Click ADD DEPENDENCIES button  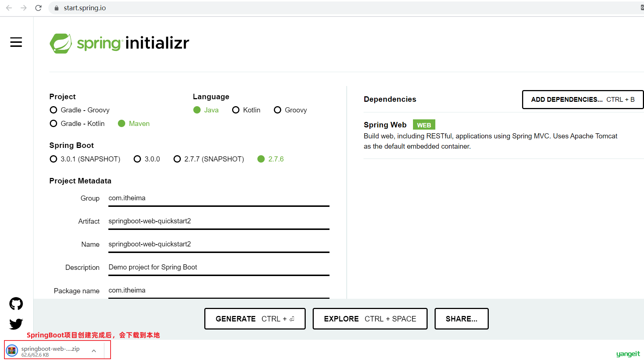click(582, 100)
